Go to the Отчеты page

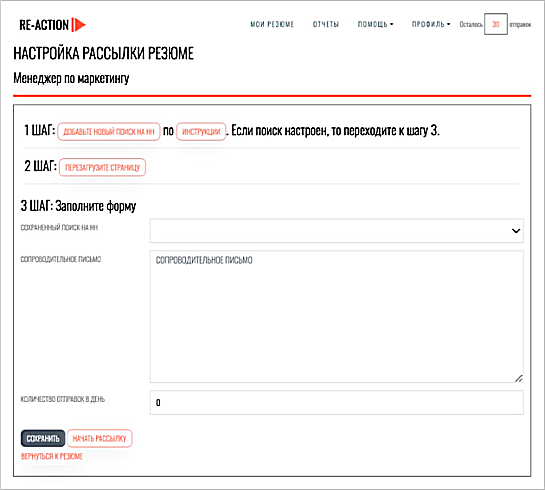(326, 24)
